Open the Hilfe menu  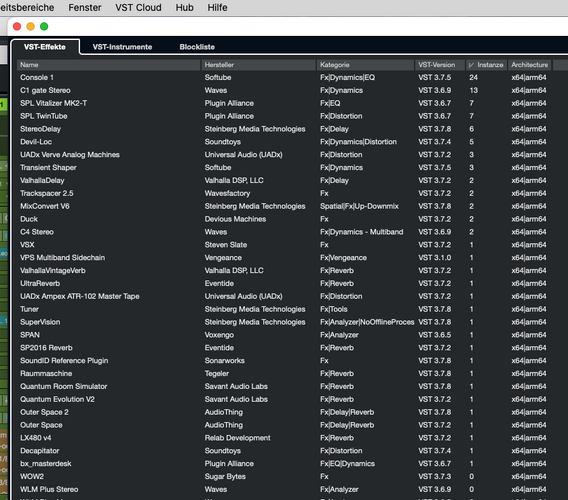coord(217,8)
